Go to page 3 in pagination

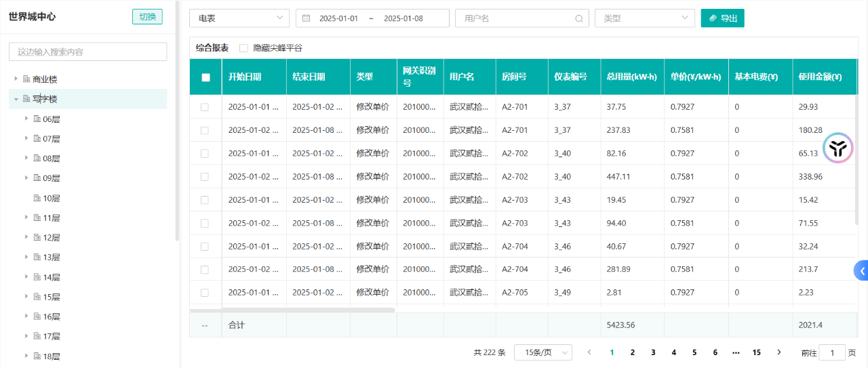(653, 352)
